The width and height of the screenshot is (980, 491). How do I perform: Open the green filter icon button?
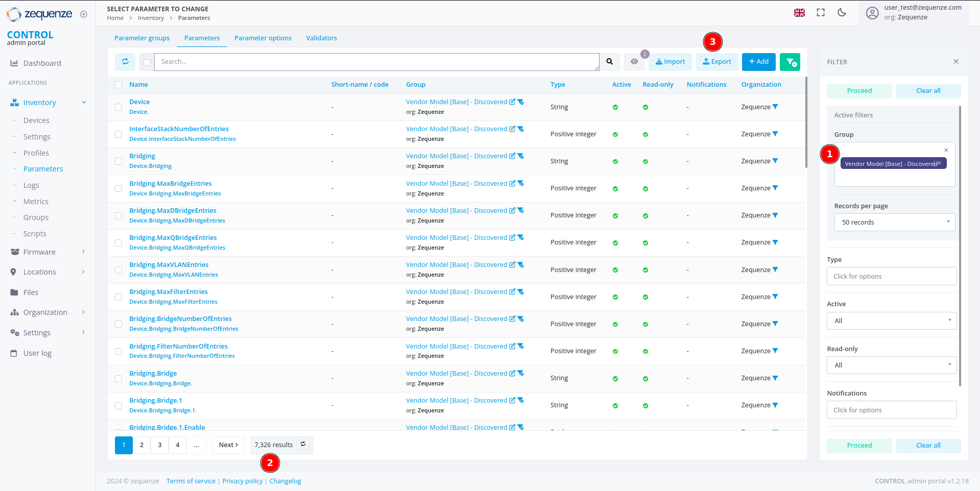click(790, 62)
